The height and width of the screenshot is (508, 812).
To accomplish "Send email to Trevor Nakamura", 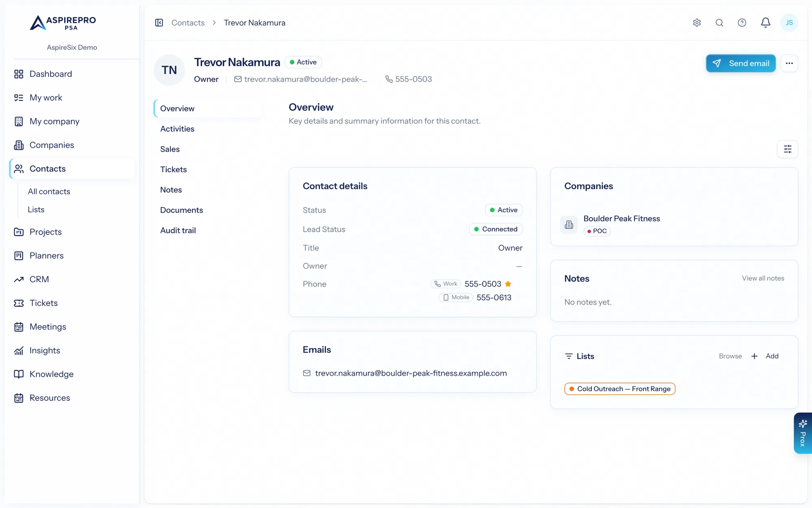I will coord(741,63).
